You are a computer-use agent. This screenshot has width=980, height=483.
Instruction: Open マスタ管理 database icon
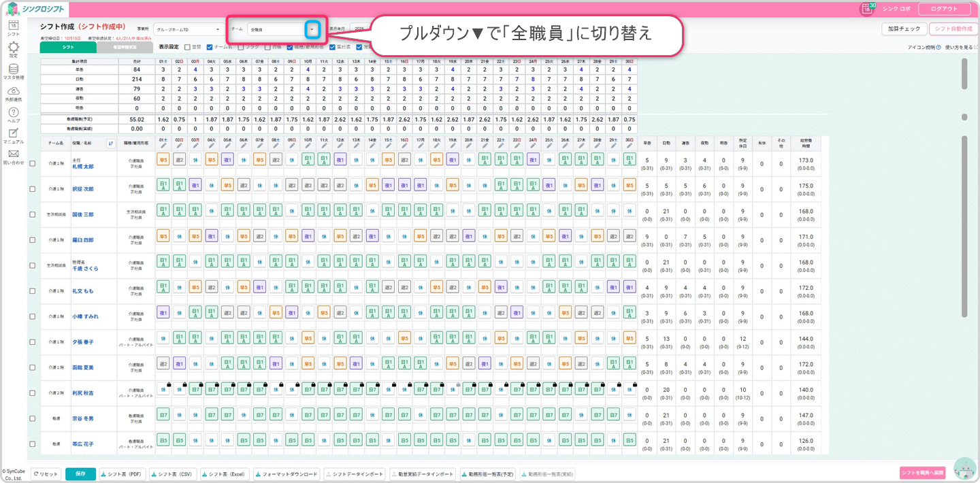(x=13, y=69)
